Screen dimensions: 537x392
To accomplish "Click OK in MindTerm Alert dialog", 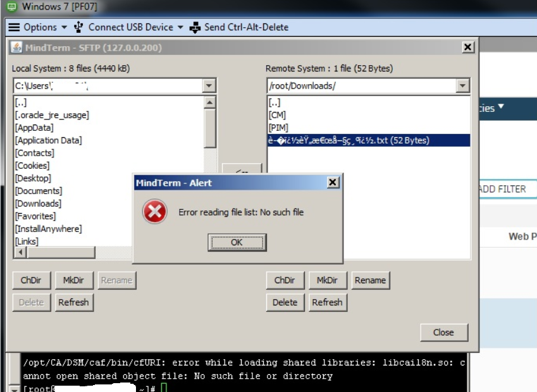I will [x=237, y=242].
